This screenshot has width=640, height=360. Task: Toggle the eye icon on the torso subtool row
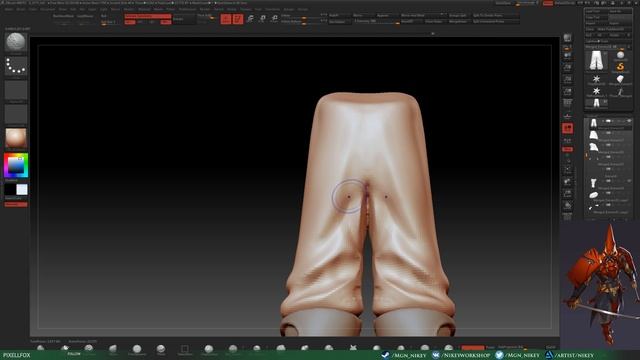[x=629, y=180]
